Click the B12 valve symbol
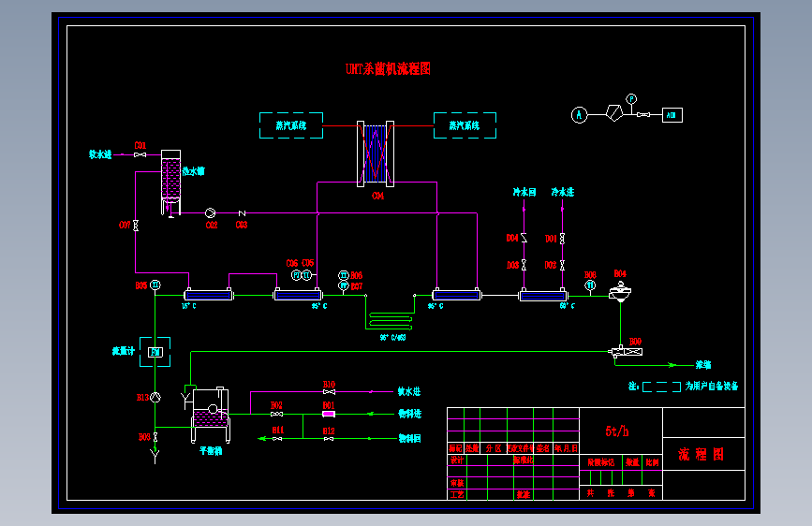Viewport: 812px width, 526px height. [329, 439]
